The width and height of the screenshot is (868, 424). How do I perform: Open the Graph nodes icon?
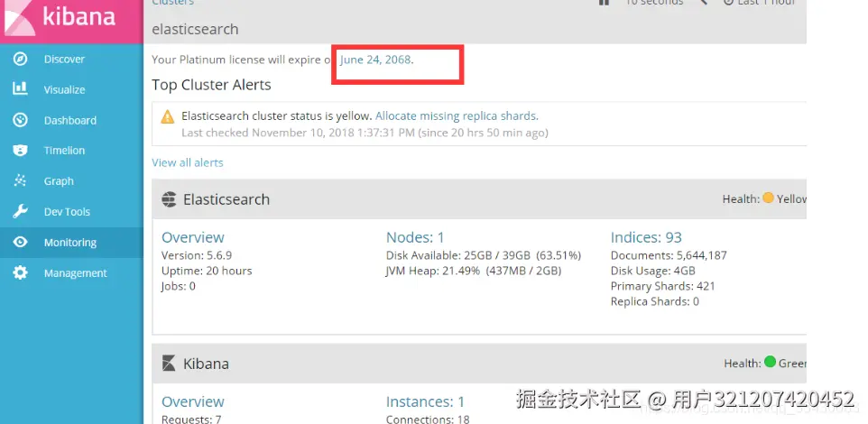point(21,180)
